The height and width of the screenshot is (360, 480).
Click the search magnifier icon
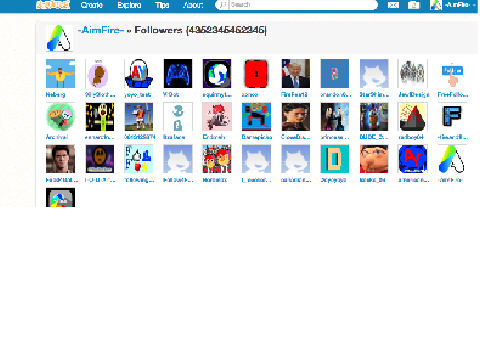click(223, 5)
